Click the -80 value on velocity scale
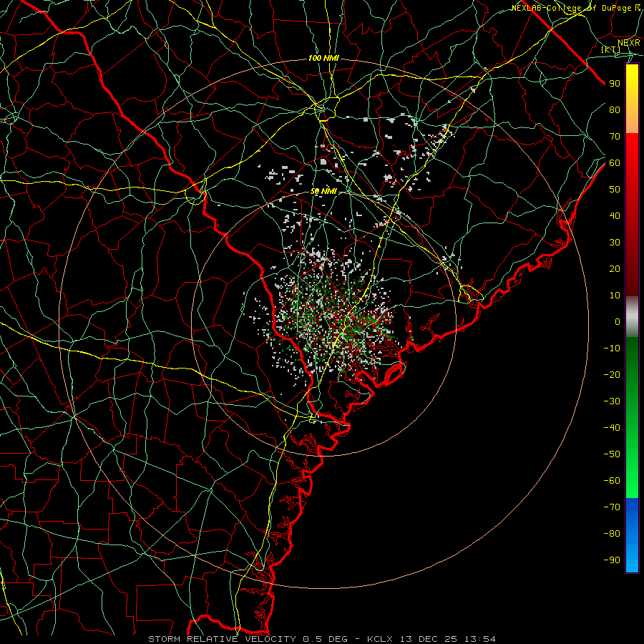The image size is (644, 644). click(612, 534)
